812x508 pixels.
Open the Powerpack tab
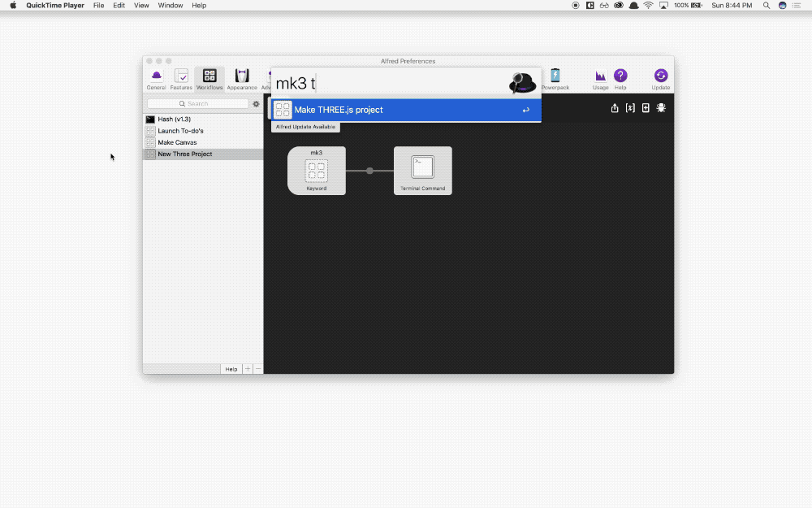[x=555, y=80]
